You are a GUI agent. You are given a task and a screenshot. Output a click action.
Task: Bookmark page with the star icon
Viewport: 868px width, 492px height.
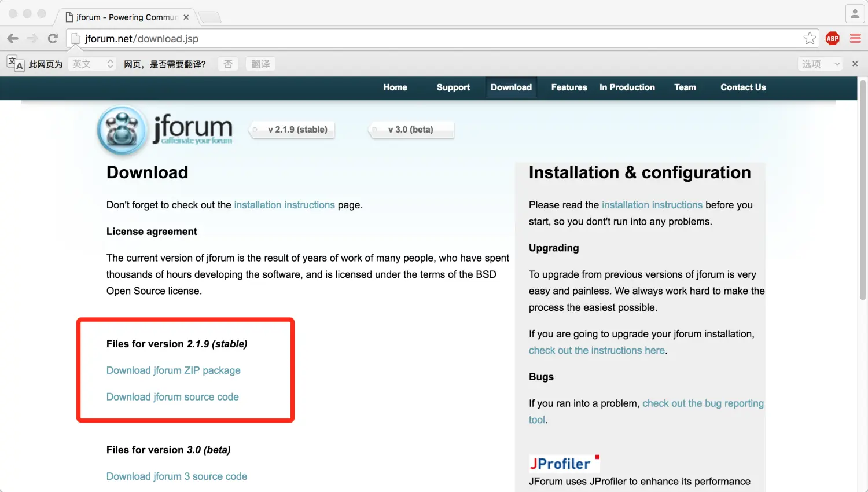[810, 39]
